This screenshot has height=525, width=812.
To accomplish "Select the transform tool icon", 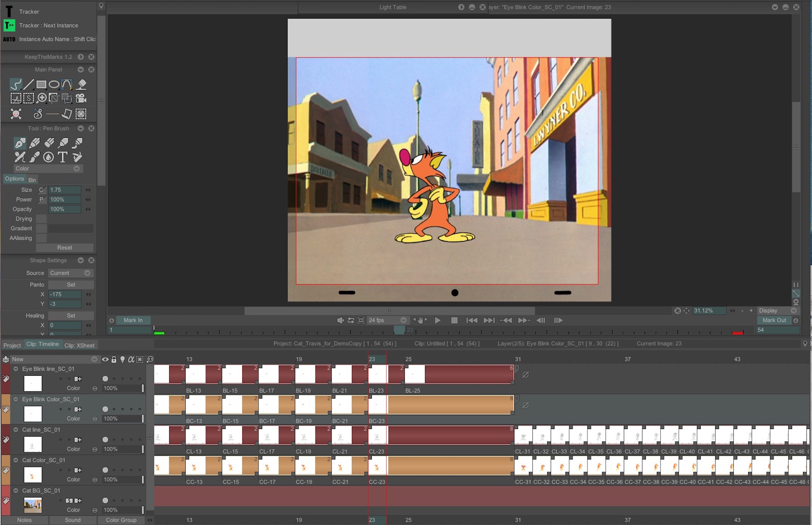I will tap(67, 98).
